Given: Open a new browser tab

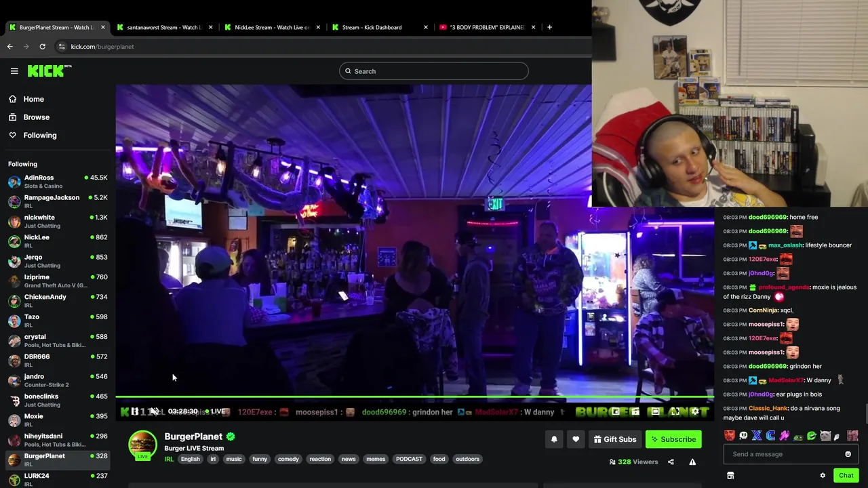Looking at the screenshot, I should tap(549, 27).
